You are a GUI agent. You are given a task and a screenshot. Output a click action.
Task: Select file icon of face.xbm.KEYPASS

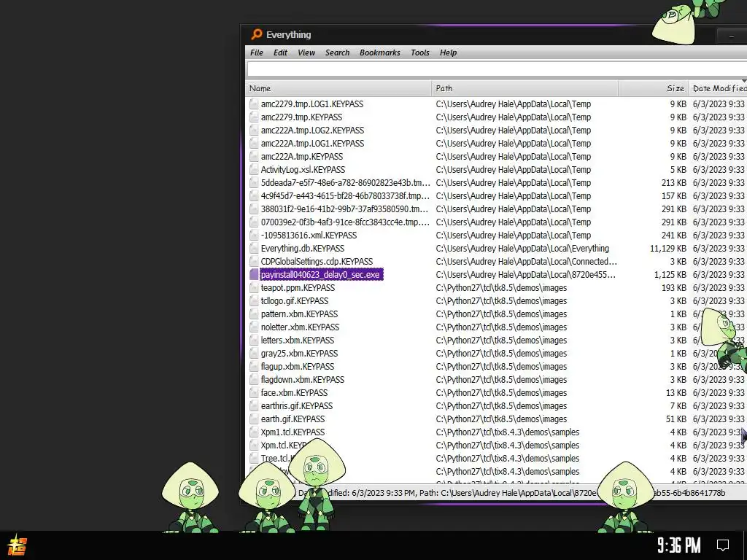click(254, 393)
